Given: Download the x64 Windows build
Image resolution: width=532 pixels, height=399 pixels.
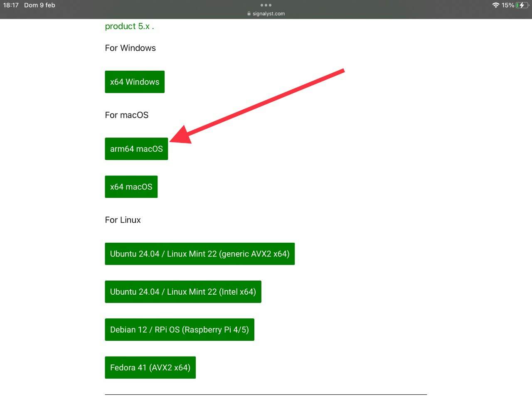Looking at the screenshot, I should tap(135, 82).
